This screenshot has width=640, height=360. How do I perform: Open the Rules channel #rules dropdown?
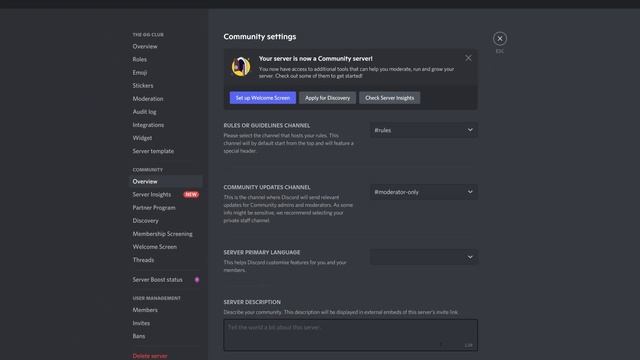coord(423,130)
